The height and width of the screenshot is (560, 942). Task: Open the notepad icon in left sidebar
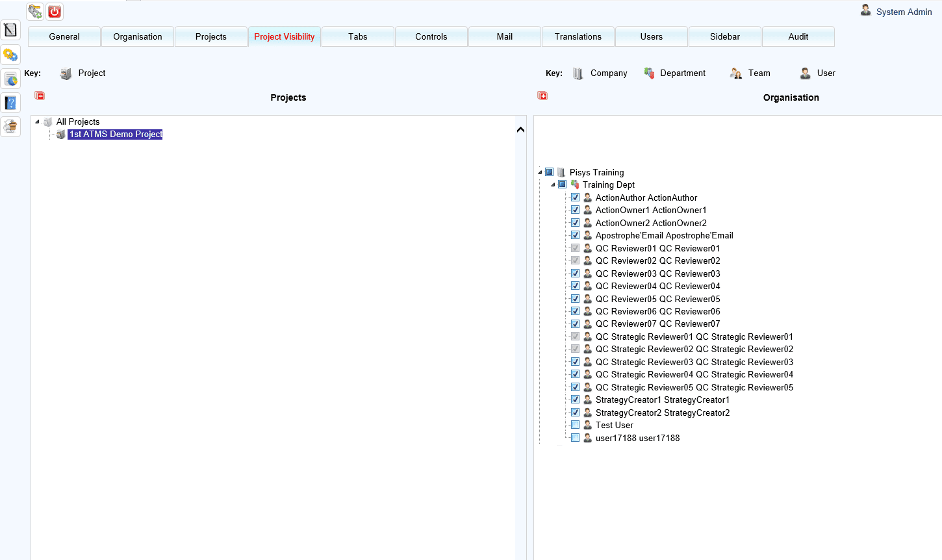[10, 30]
